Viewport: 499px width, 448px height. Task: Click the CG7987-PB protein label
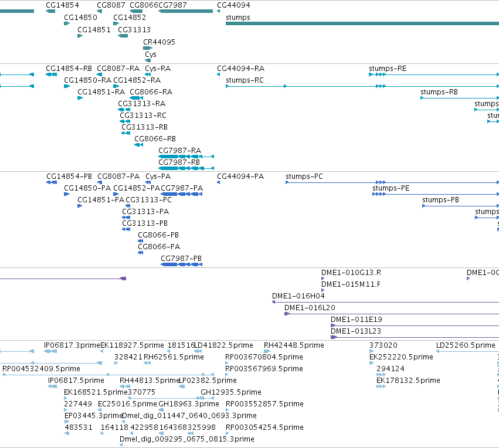pos(181,259)
